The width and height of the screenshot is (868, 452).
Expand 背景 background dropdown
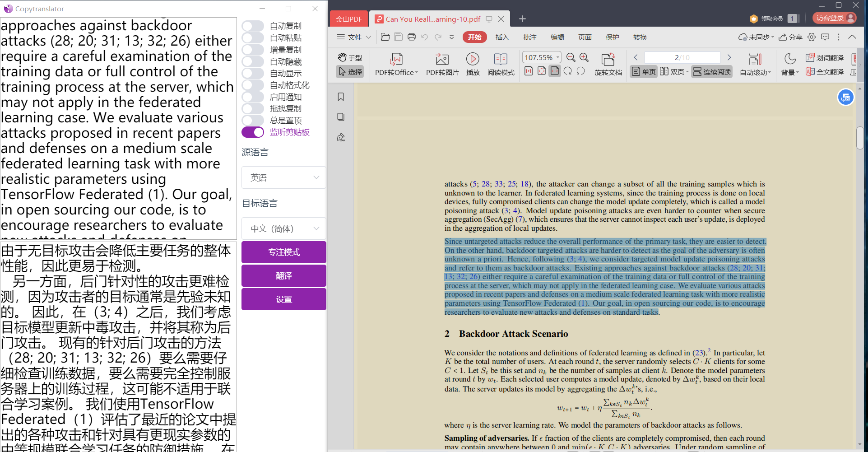coord(798,72)
